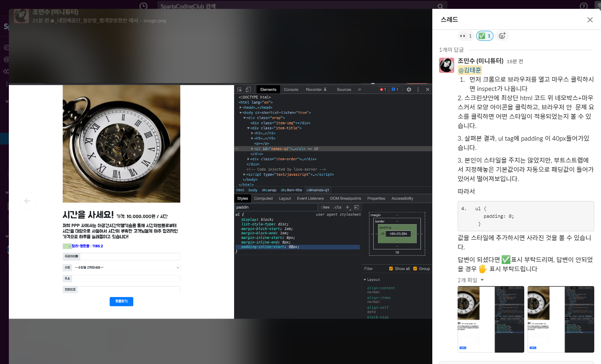Click the ul padding code block
The height and width of the screenshot is (364, 601).
point(526,216)
